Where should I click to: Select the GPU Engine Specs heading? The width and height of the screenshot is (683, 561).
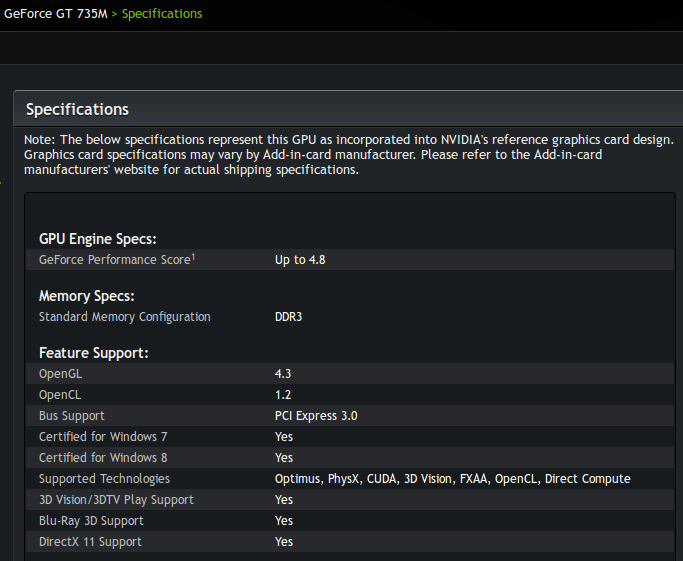pyautogui.click(x=98, y=239)
